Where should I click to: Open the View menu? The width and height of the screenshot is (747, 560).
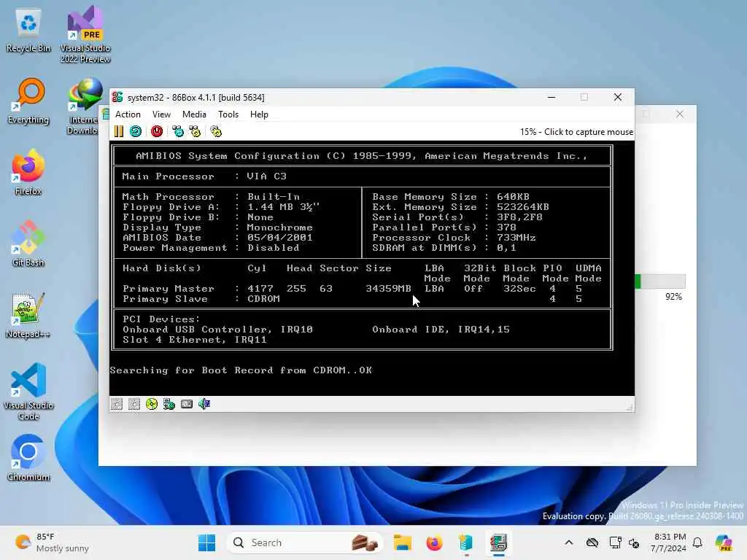click(x=161, y=114)
